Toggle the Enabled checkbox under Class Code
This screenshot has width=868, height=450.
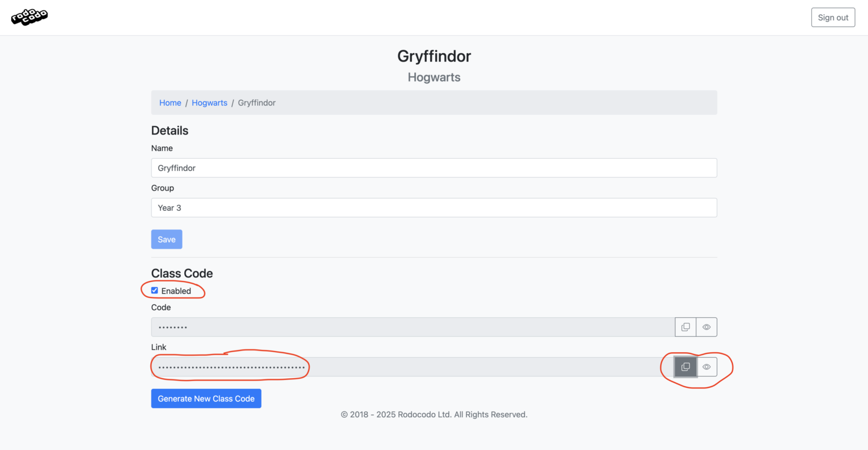(154, 290)
